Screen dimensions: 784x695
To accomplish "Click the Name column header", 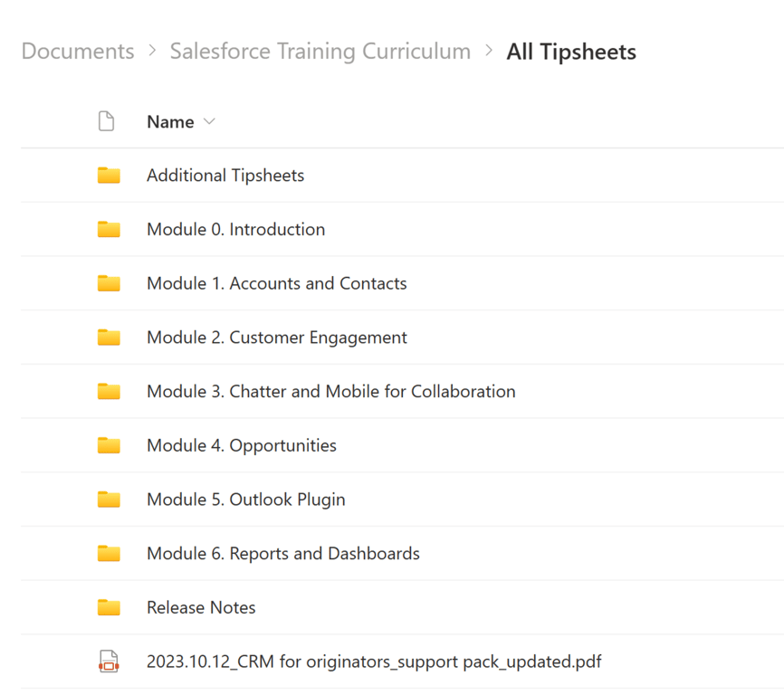I will [170, 122].
